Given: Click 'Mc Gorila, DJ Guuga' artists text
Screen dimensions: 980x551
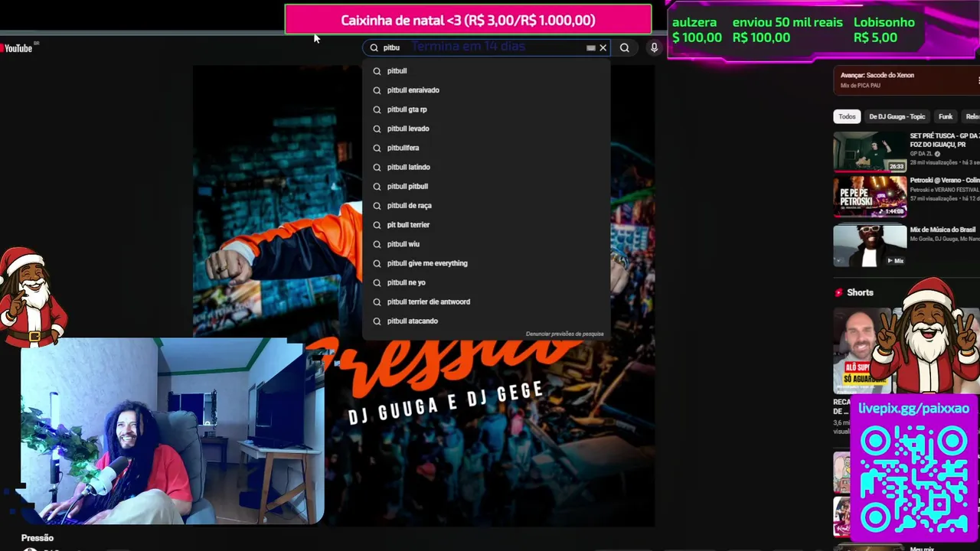Looking at the screenshot, I should coord(945,239).
